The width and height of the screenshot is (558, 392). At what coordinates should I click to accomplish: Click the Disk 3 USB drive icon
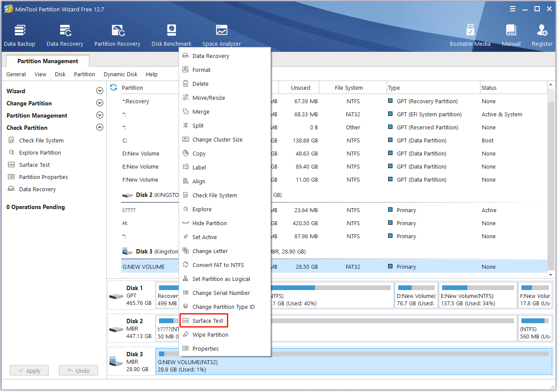[116, 361]
